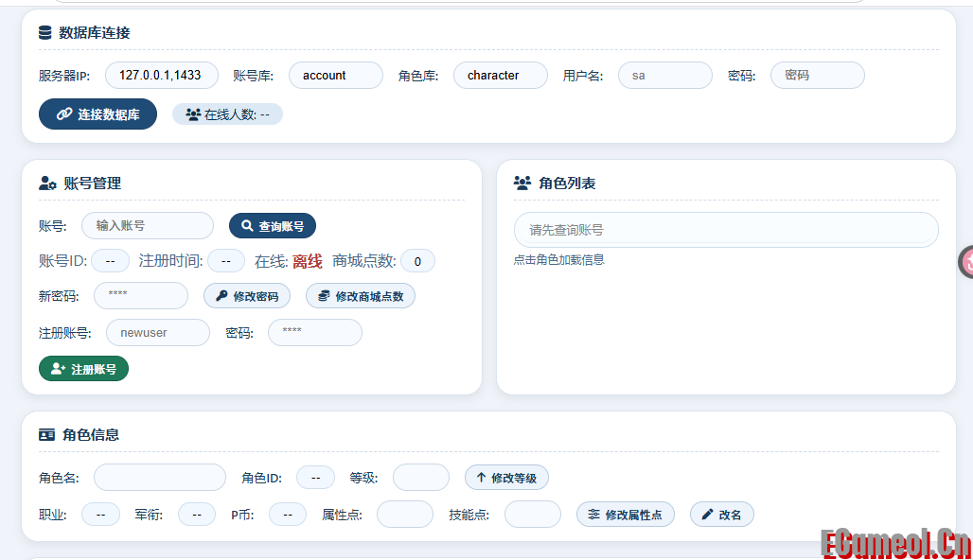Click the 数据库连接 section heading
Image resolution: width=973 pixels, height=560 pixels.
95,33
